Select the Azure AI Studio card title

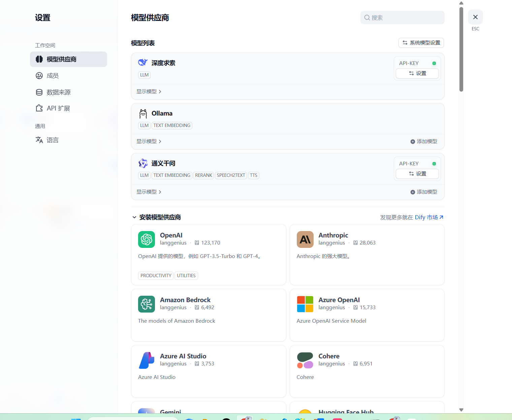click(x=183, y=356)
